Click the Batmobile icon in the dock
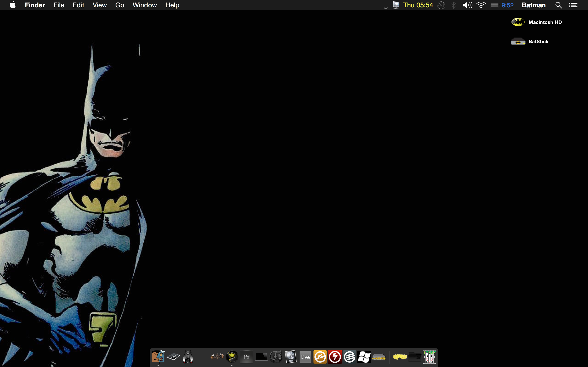This screenshot has width=588, height=367. [188, 357]
